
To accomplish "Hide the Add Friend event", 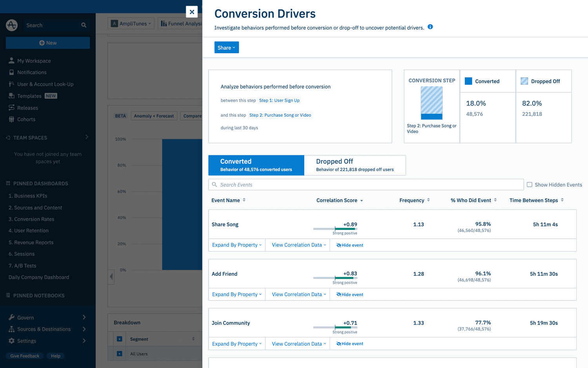I will (349, 294).
